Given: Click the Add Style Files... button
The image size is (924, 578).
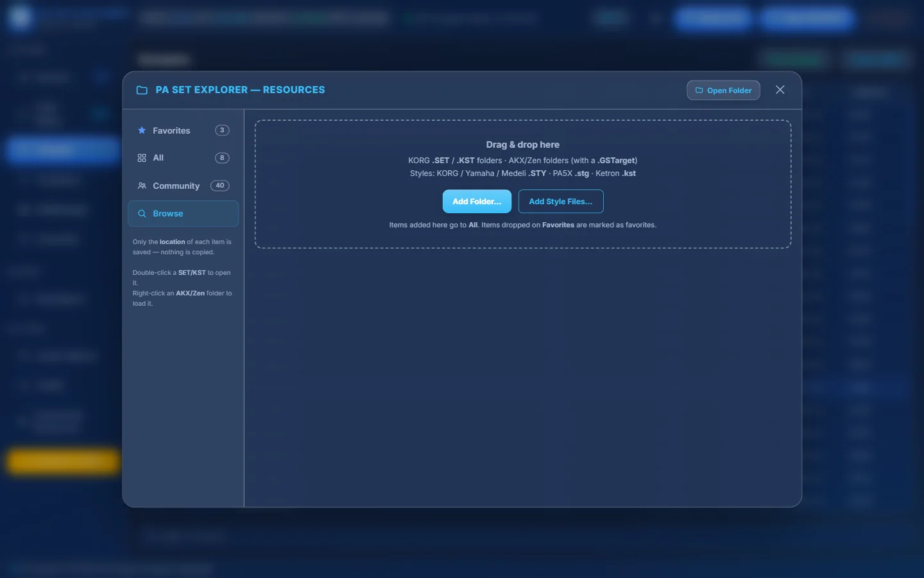Looking at the screenshot, I should (561, 202).
